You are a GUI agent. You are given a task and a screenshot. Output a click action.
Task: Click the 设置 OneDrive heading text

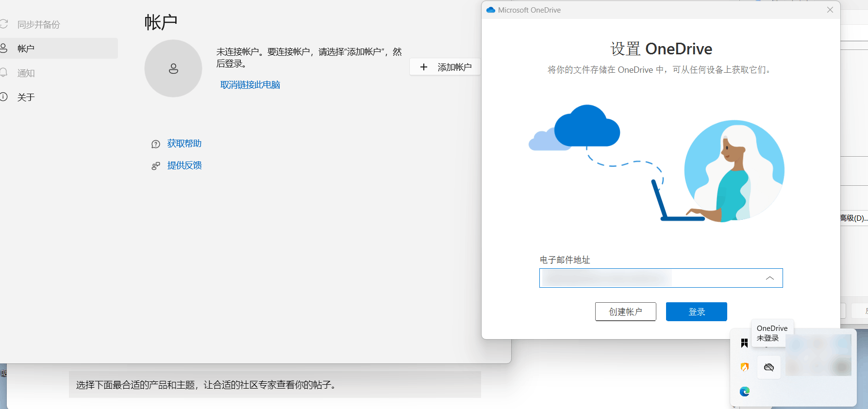(x=661, y=49)
